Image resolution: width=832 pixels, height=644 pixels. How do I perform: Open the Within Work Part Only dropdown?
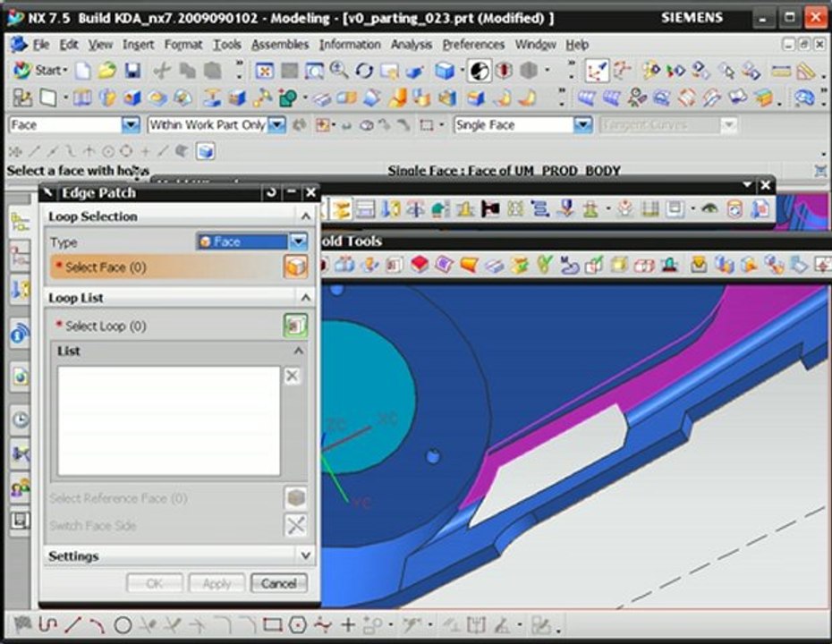tap(276, 125)
